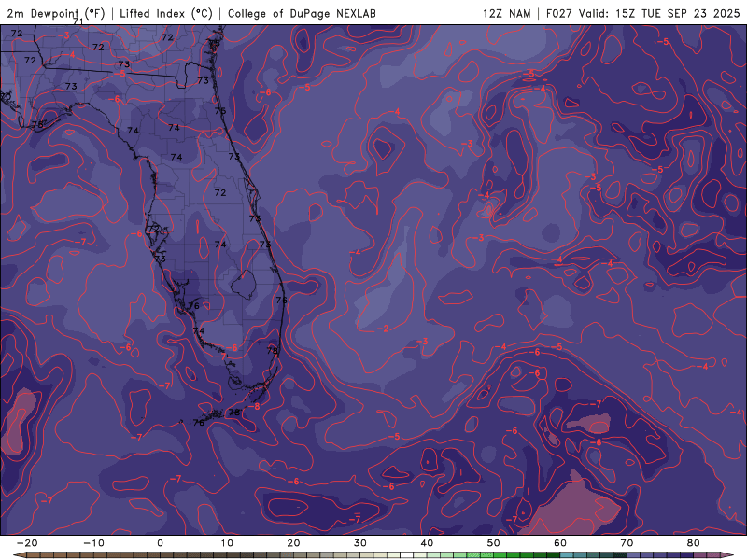Viewport: 747px width, 560px height.
Task: Click the "2m Dewpoint (°F)" title label
Action: [56, 13]
